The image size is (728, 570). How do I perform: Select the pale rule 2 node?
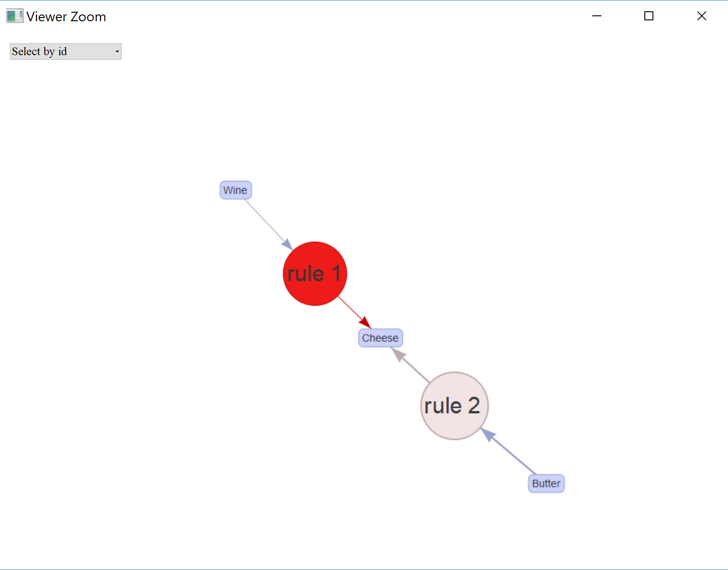coord(454,405)
